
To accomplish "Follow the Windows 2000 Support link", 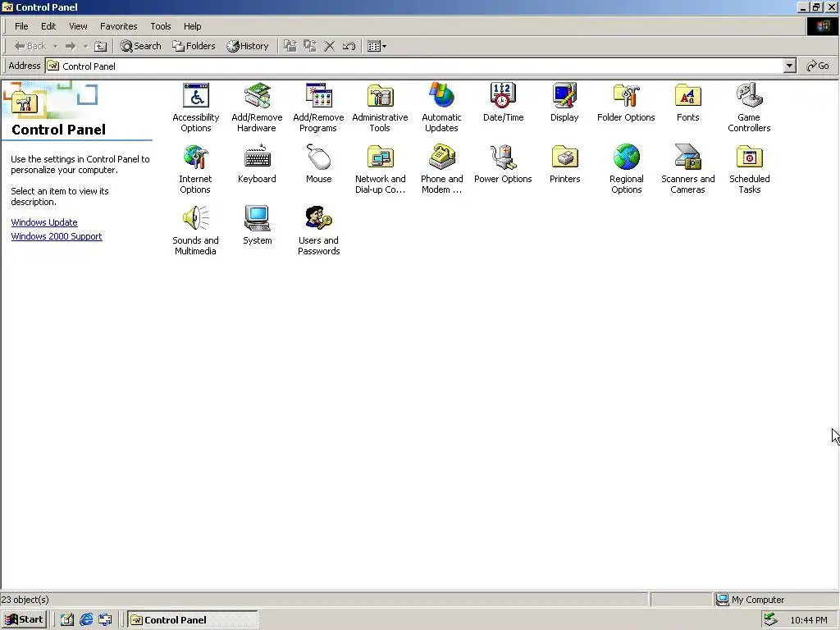I will coord(57,236).
